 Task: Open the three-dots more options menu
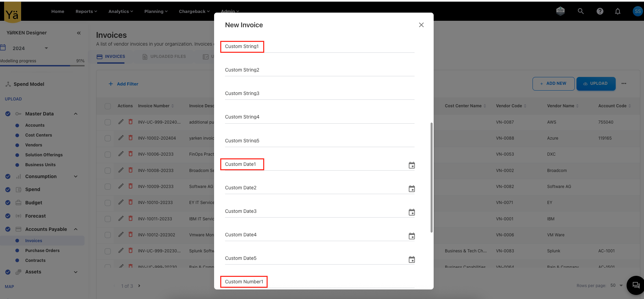[624, 83]
